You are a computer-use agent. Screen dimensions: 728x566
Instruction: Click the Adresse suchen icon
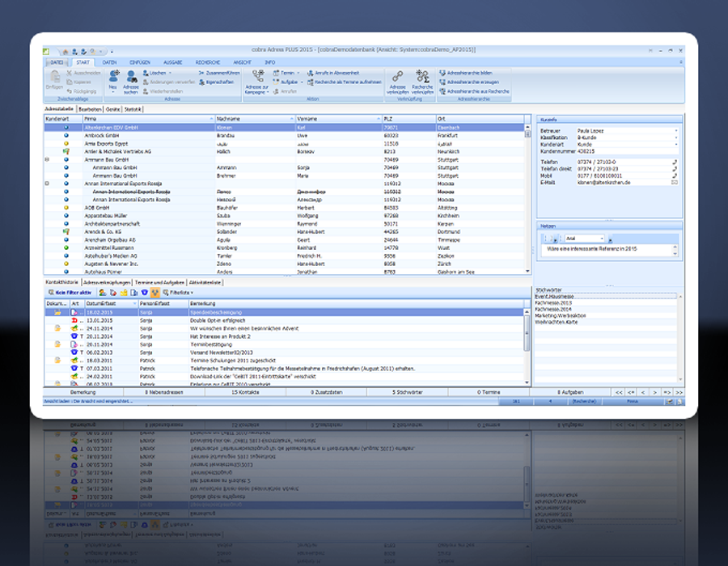(131, 77)
